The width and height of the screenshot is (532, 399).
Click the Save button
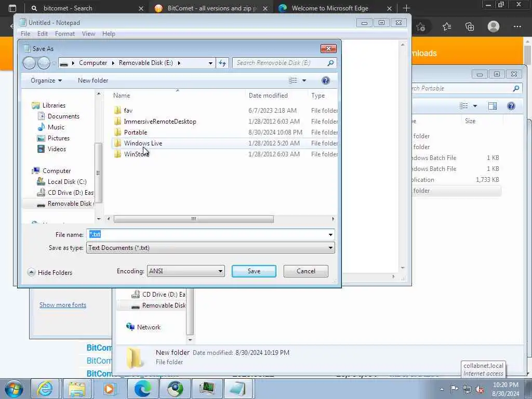coord(254,271)
